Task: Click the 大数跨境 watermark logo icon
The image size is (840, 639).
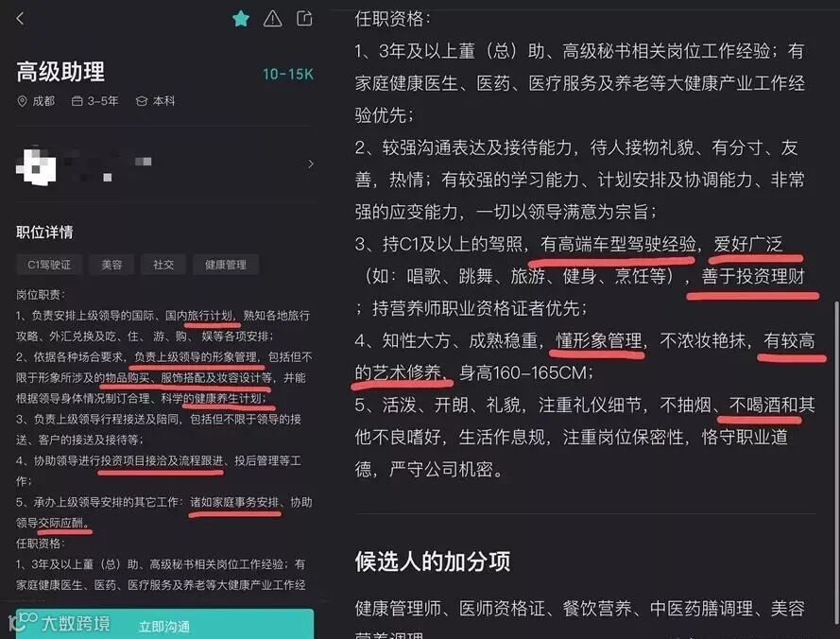Action: click(22, 622)
